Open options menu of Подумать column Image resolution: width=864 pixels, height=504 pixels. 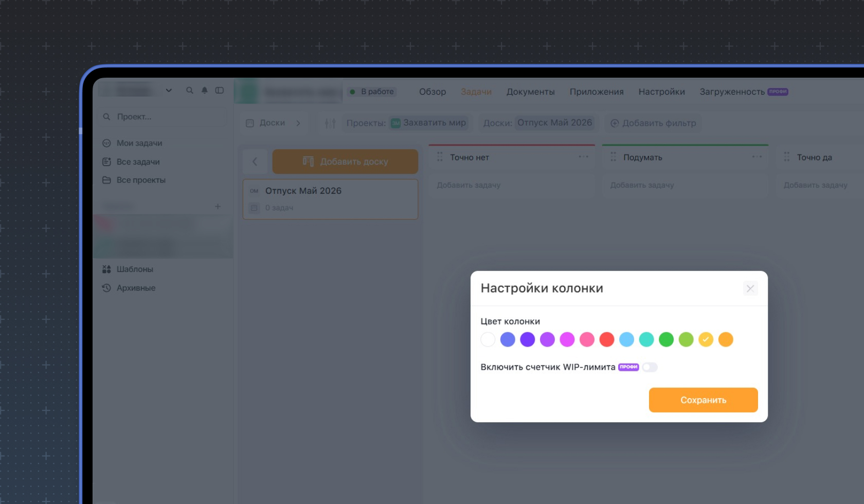click(x=757, y=157)
